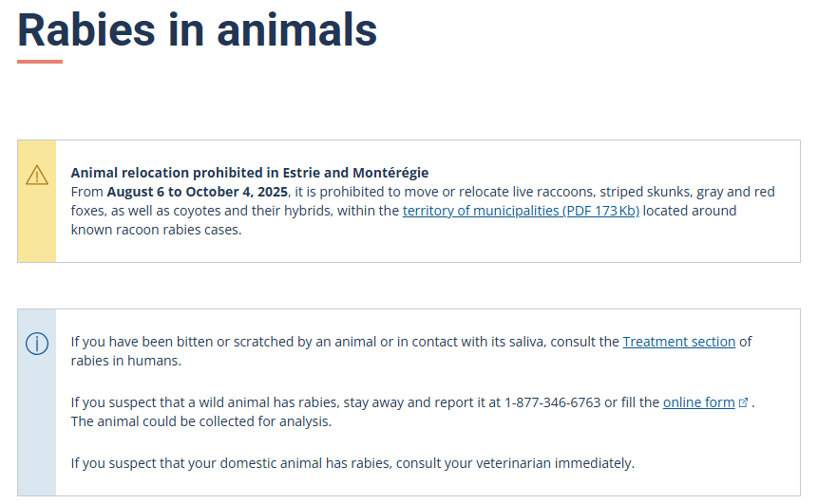
Task: Click the bold Animal relocation prohibited title
Action: pyautogui.click(x=250, y=173)
